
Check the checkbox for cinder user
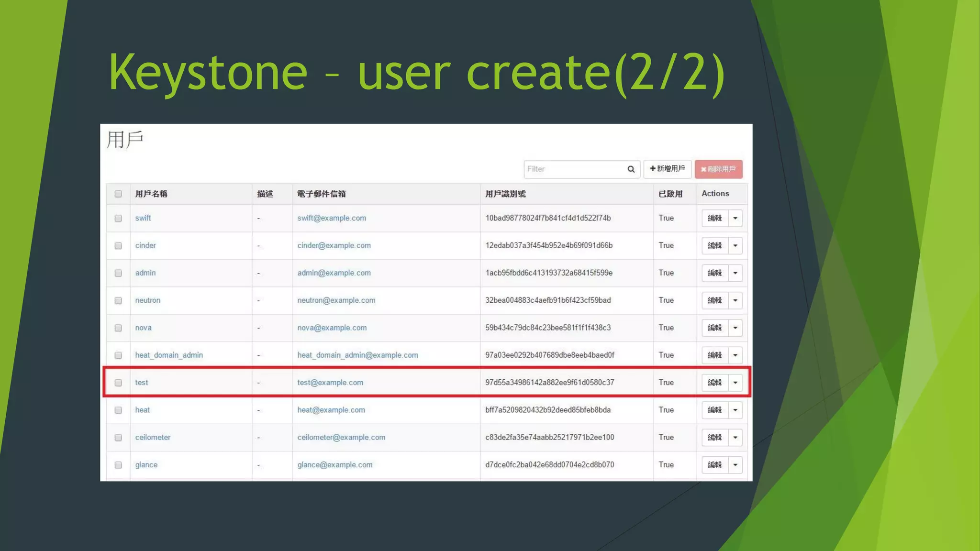(x=118, y=246)
